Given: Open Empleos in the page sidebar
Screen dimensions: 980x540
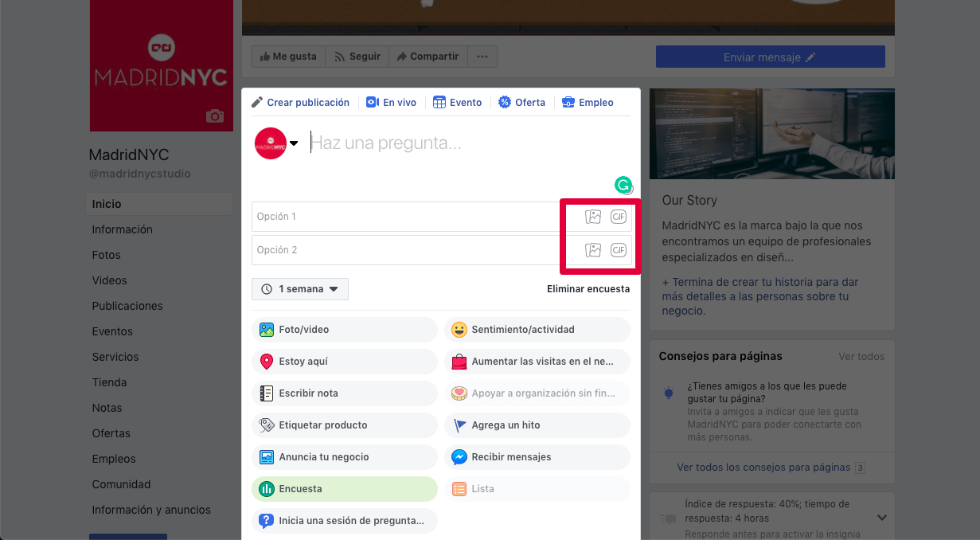Looking at the screenshot, I should pos(114,459).
